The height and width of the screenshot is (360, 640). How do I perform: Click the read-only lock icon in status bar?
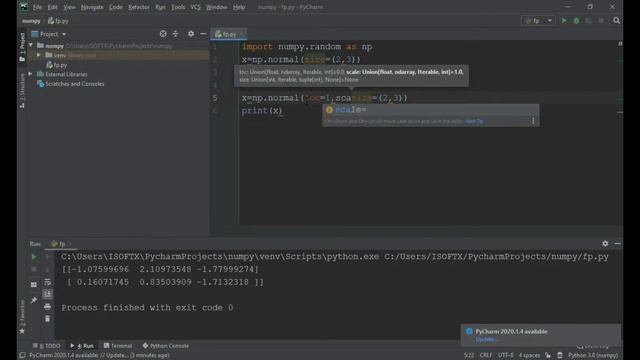click(x=548, y=355)
